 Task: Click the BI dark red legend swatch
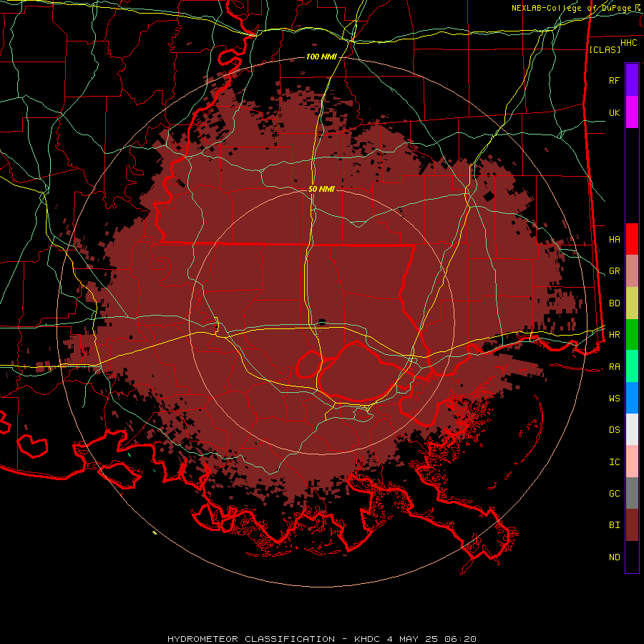(x=632, y=525)
